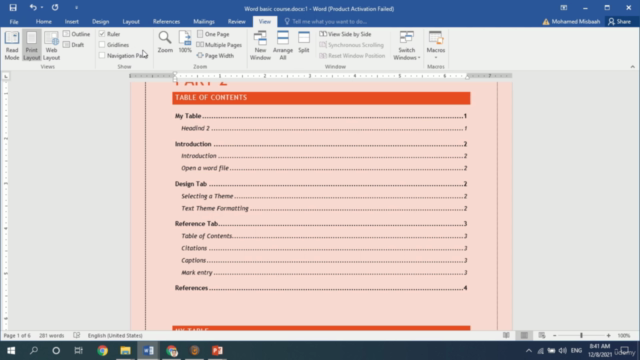
Task: Follow the 'Headind 2' contents entry
Action: click(324, 128)
